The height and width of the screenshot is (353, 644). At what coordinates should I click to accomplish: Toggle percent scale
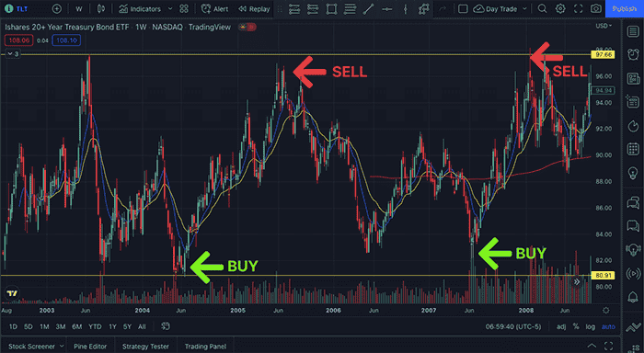click(576, 326)
